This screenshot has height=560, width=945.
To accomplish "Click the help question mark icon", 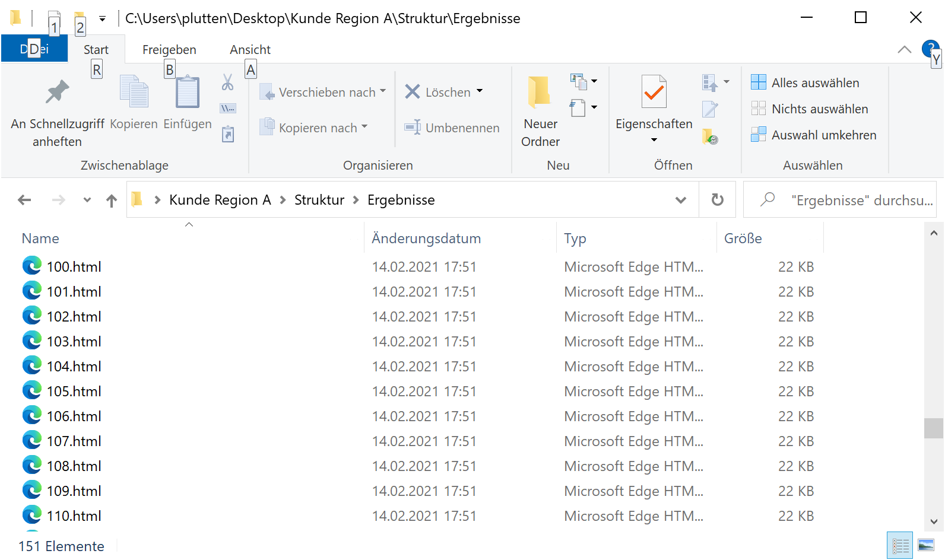I will 931,48.
